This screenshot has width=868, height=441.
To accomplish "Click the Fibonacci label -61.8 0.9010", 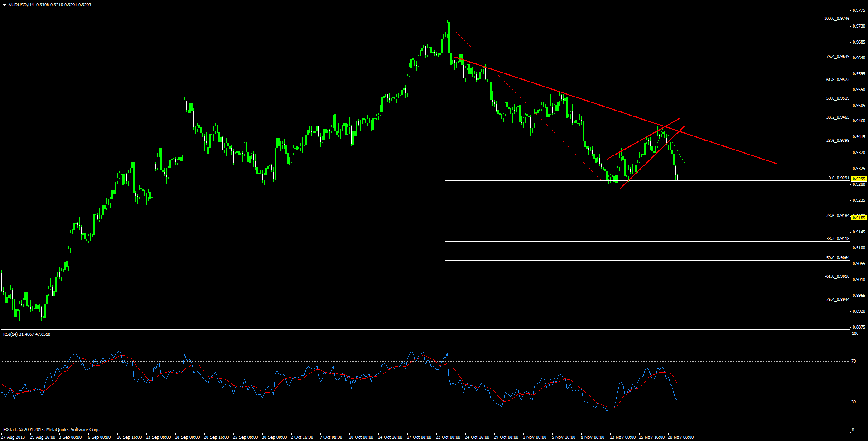I will coord(837,276).
